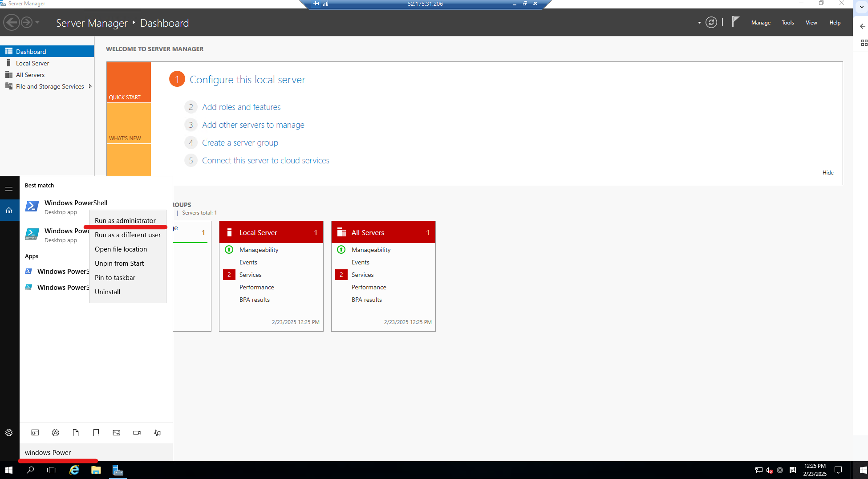This screenshot has height=479, width=868.
Task: Expand File and Storage Services arrow
Action: [x=90, y=86]
